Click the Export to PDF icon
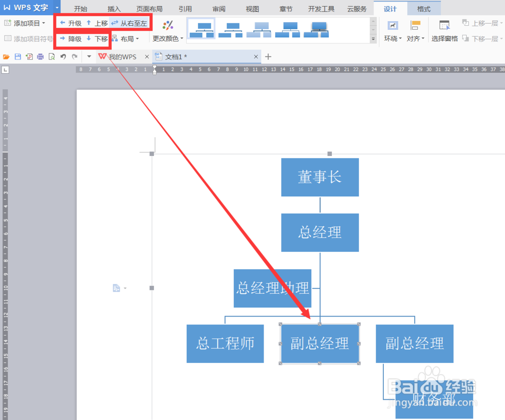 pyautogui.click(x=29, y=57)
